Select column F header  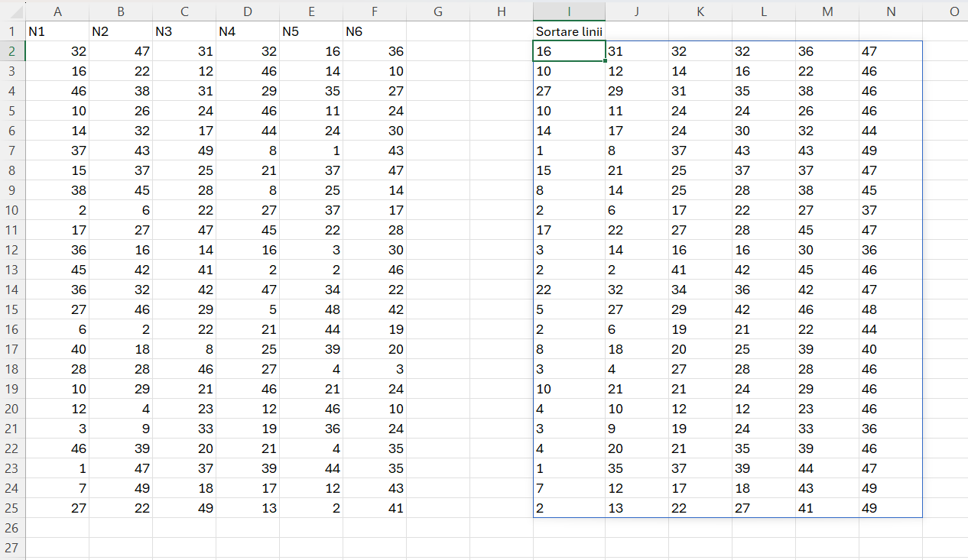(x=375, y=11)
